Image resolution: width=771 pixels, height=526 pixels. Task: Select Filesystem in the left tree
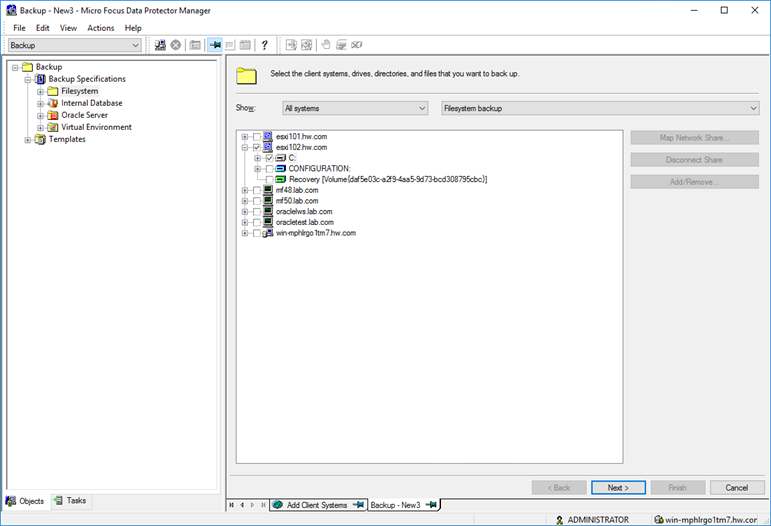pyautogui.click(x=80, y=91)
